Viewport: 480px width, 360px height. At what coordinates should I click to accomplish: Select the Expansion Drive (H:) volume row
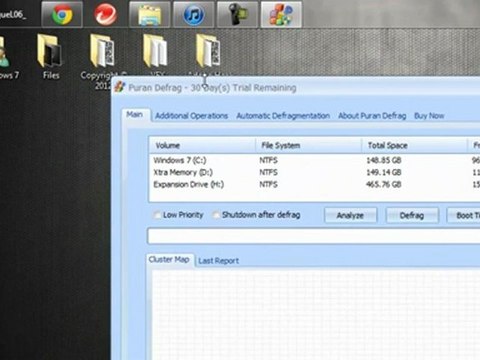314,184
